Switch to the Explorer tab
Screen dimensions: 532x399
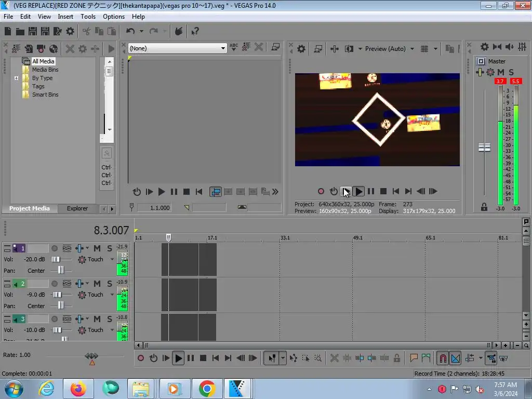[77, 208]
